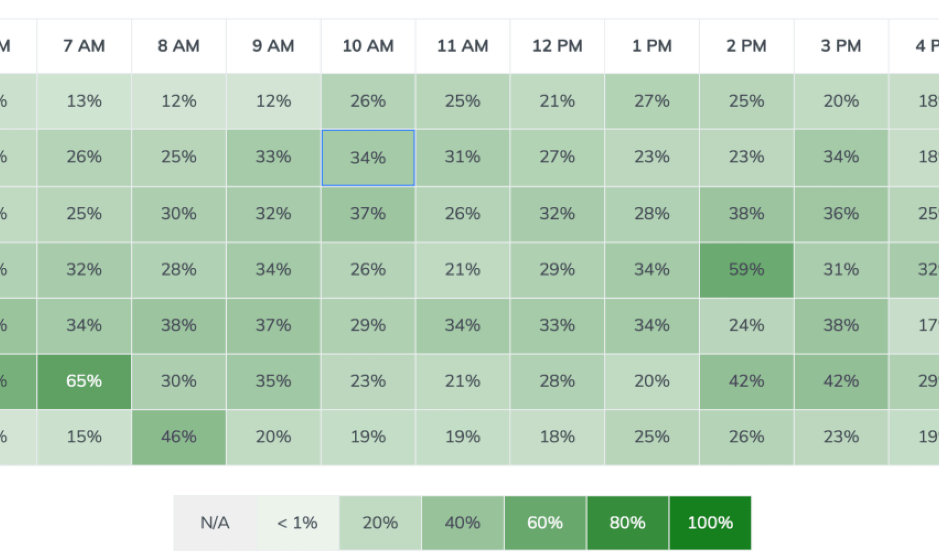Click the 15% cell in the bottom row
This screenshot has height=560, width=939.
[x=84, y=437]
